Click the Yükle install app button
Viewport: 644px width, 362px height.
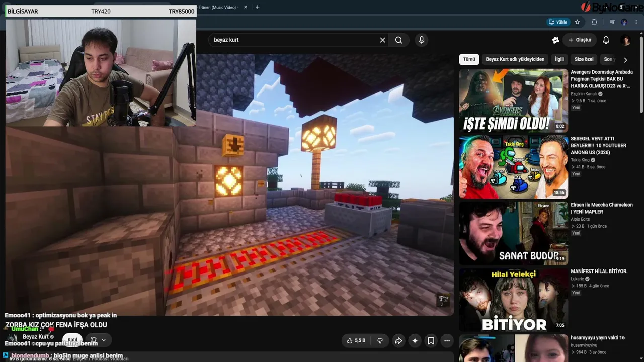tap(558, 22)
